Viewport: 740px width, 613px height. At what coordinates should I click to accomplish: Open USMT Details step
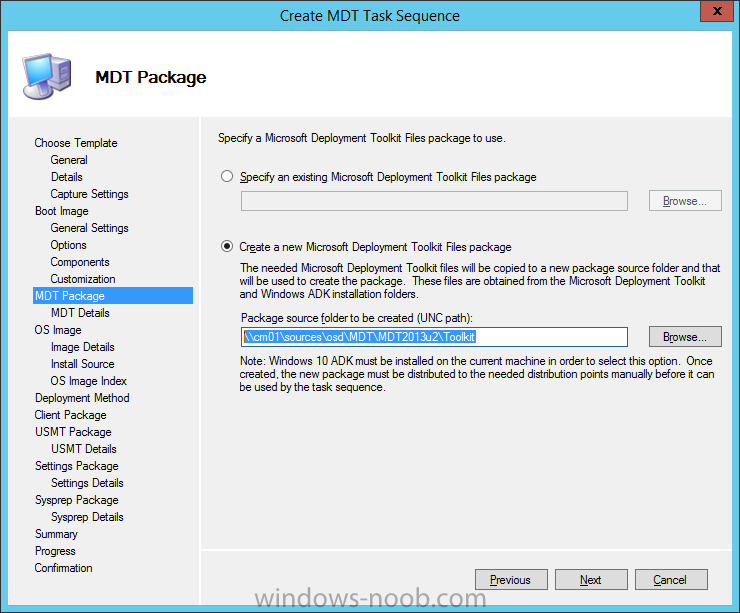point(84,449)
